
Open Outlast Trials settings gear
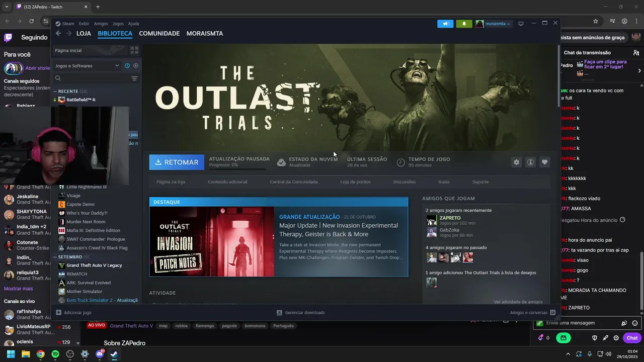click(516, 162)
